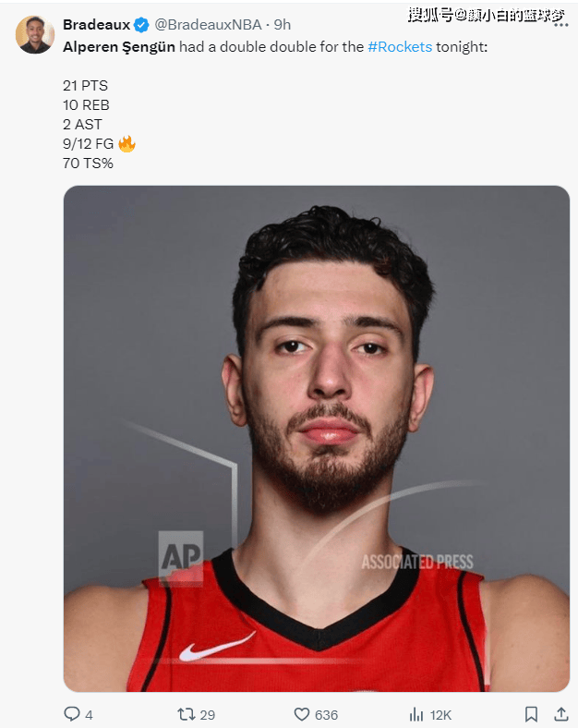Click the Bradeaux display name
578x728 pixels.
point(97,25)
